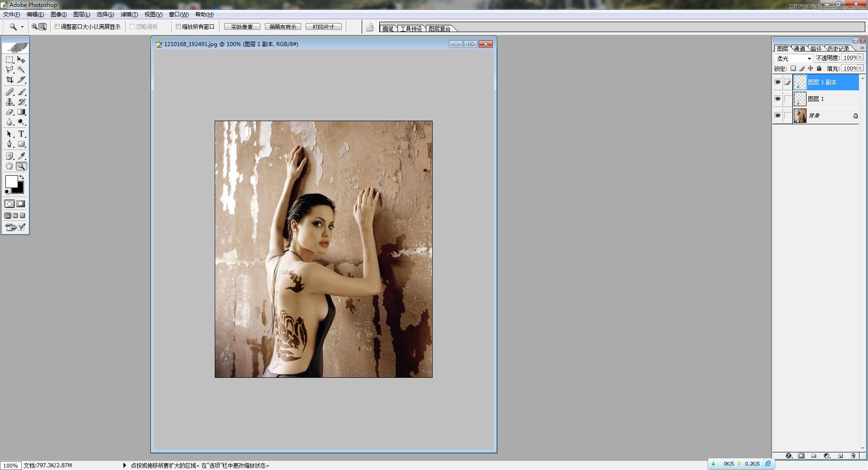Create a new adjustment layer
Image resolution: width=868 pixels, height=470 pixels.
click(x=827, y=456)
